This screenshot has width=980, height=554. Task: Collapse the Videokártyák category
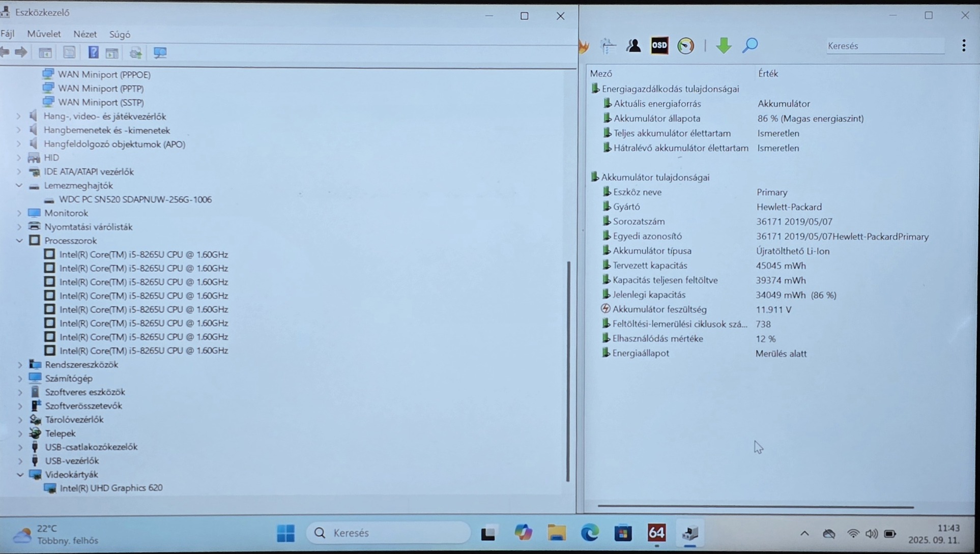coord(20,474)
